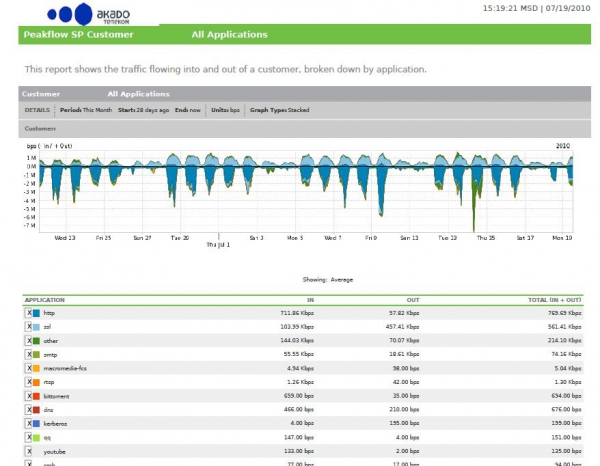Open the Period: This Month setting
Viewport: 600px width, 466px height.
click(86, 110)
